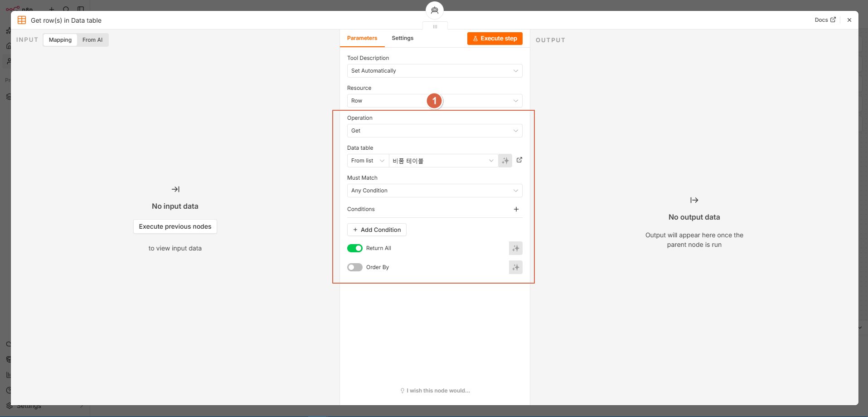Select the From AI input view
Screen dimensions: 868x417
click(x=92, y=40)
